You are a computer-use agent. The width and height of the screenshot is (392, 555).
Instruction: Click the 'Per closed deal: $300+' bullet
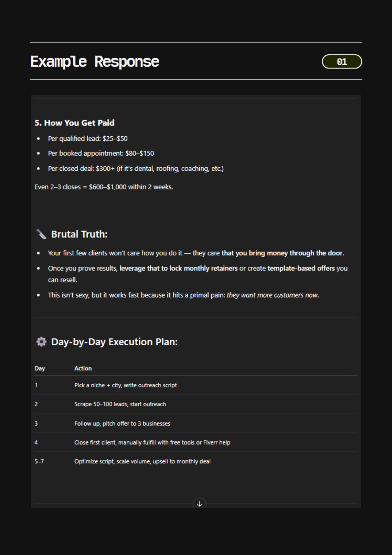(136, 169)
